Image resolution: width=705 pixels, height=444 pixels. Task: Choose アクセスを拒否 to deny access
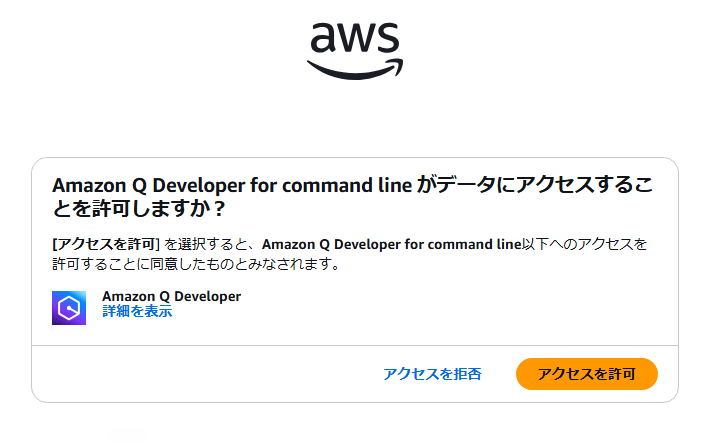432,374
